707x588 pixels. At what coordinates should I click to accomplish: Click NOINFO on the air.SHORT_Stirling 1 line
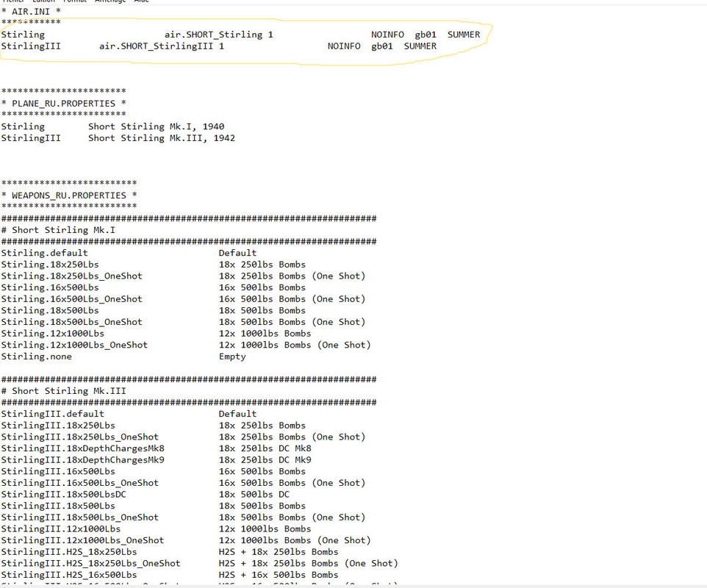click(x=387, y=35)
